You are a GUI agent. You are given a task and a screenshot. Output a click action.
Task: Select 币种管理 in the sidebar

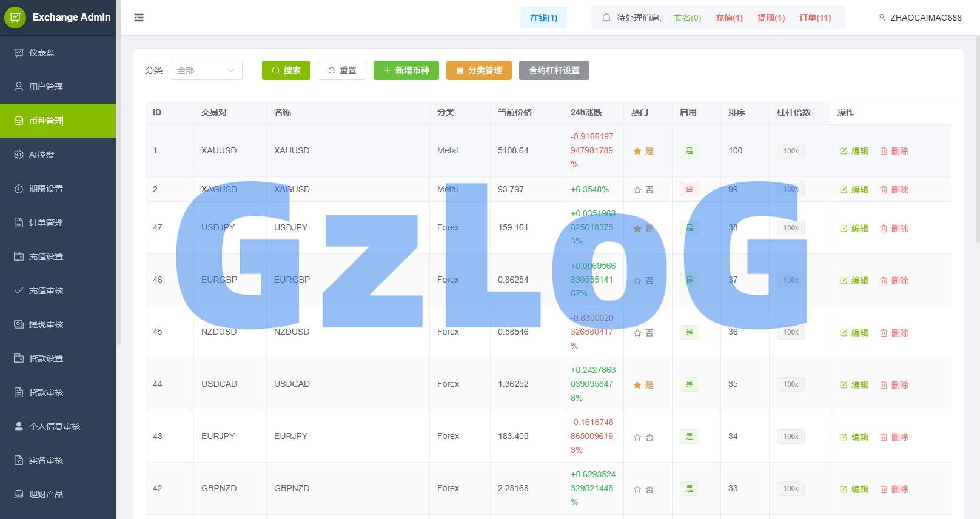58,121
